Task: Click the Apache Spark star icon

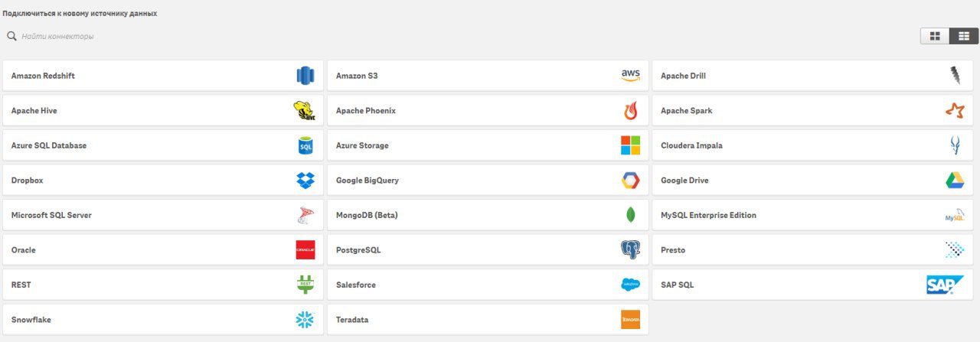Action: pyautogui.click(x=955, y=111)
